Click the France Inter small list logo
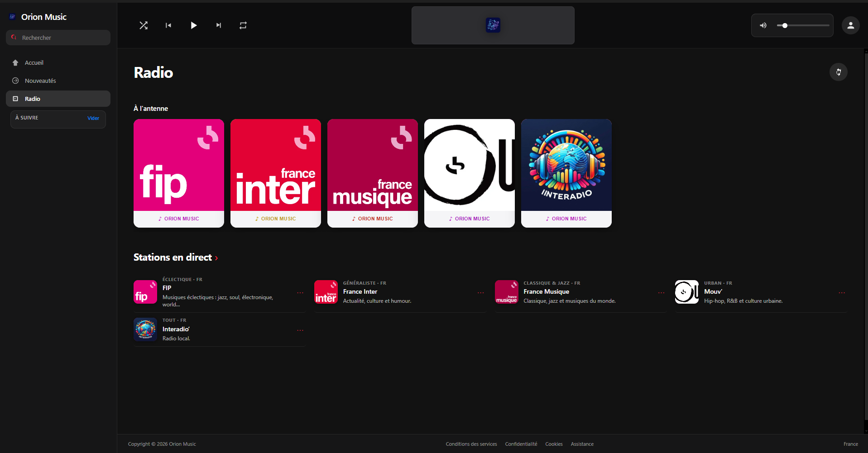Viewport: 868px width, 453px height. point(326,292)
